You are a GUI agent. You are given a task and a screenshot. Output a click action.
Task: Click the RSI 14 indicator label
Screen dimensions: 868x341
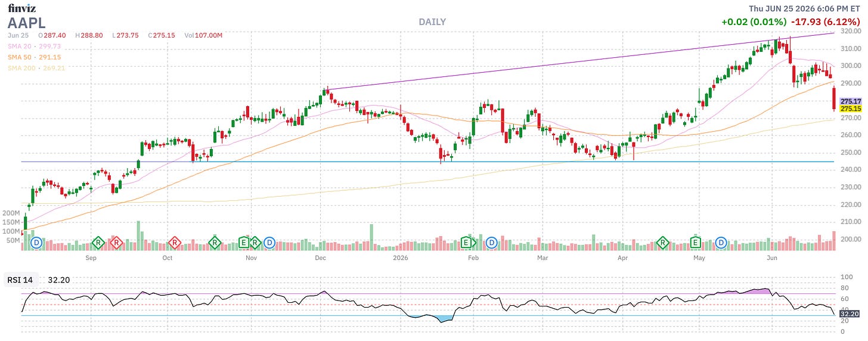point(21,280)
